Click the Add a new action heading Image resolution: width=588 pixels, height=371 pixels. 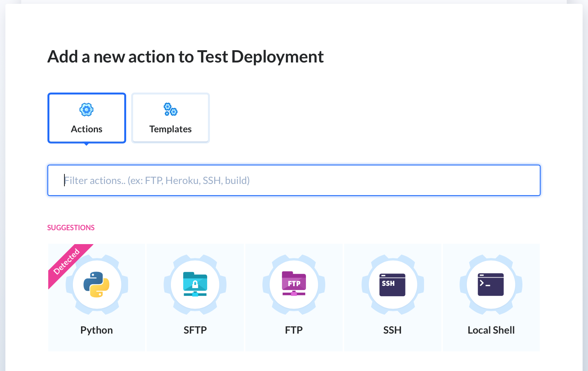[186, 57]
